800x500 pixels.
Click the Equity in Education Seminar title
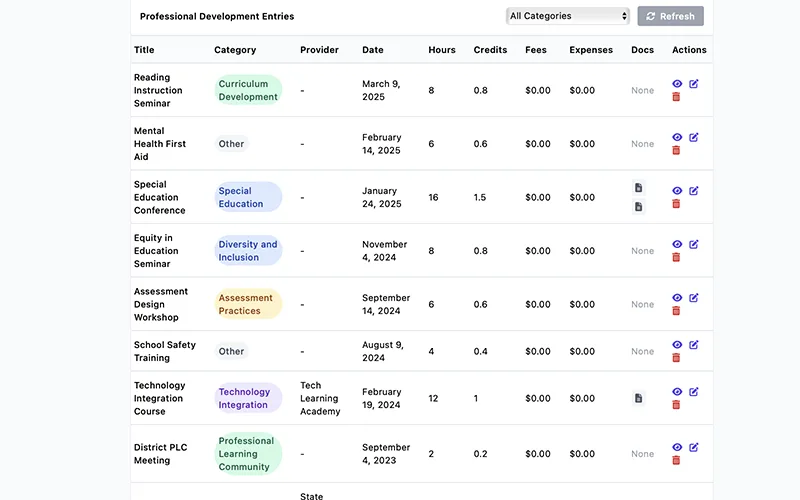point(156,251)
